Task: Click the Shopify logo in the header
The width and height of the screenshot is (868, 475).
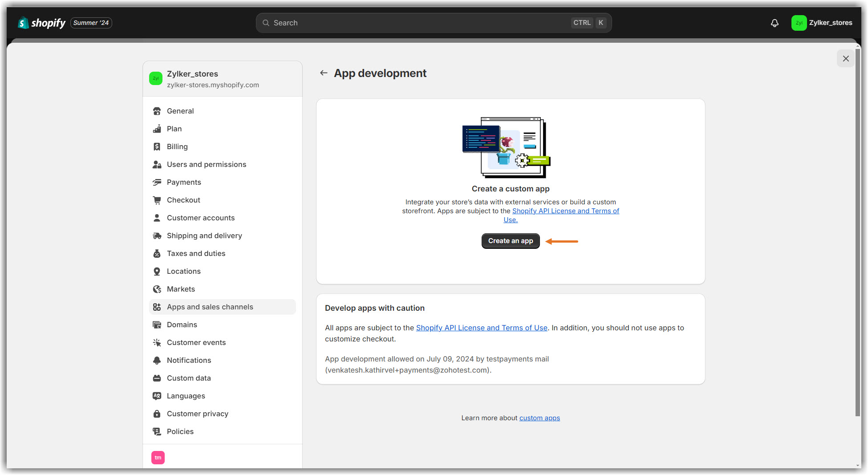Action: tap(41, 23)
